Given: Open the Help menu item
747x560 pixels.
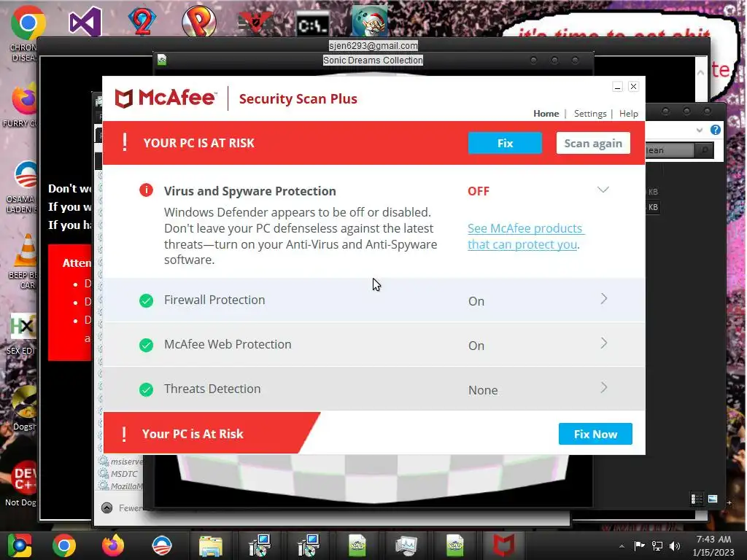Looking at the screenshot, I should [x=628, y=113].
